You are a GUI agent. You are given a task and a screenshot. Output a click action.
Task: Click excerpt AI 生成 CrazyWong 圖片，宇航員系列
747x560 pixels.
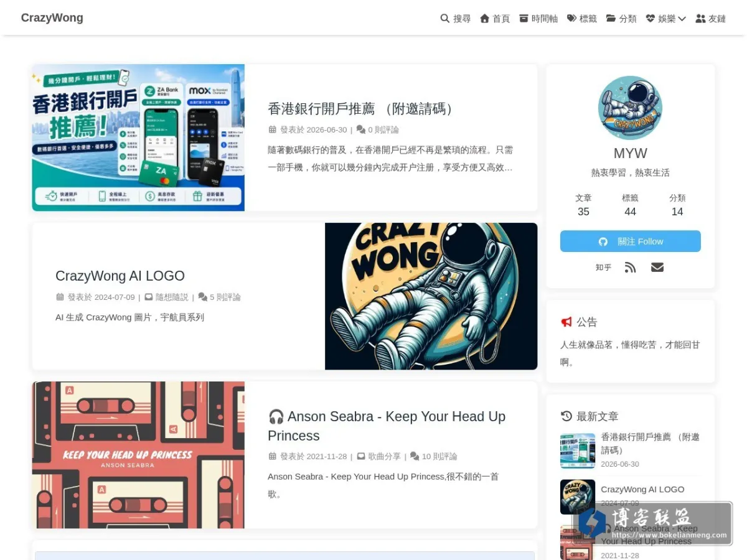click(x=129, y=317)
